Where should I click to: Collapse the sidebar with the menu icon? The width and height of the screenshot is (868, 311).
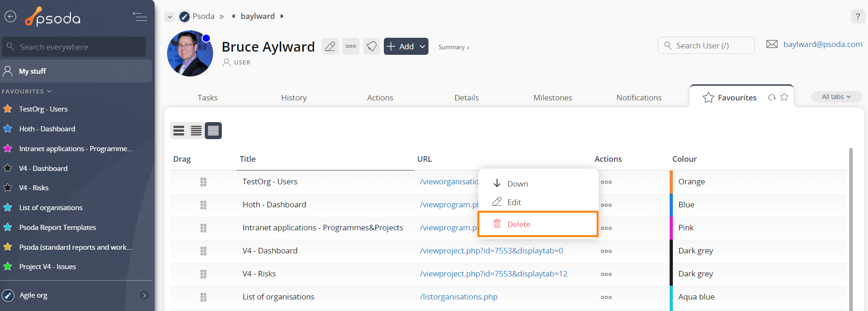pyautogui.click(x=140, y=17)
